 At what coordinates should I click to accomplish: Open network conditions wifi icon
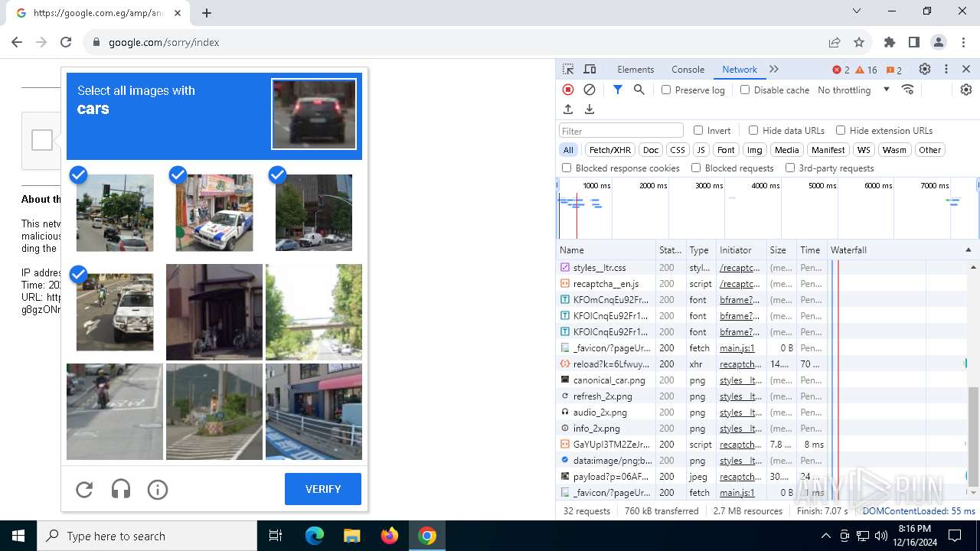[x=908, y=90]
